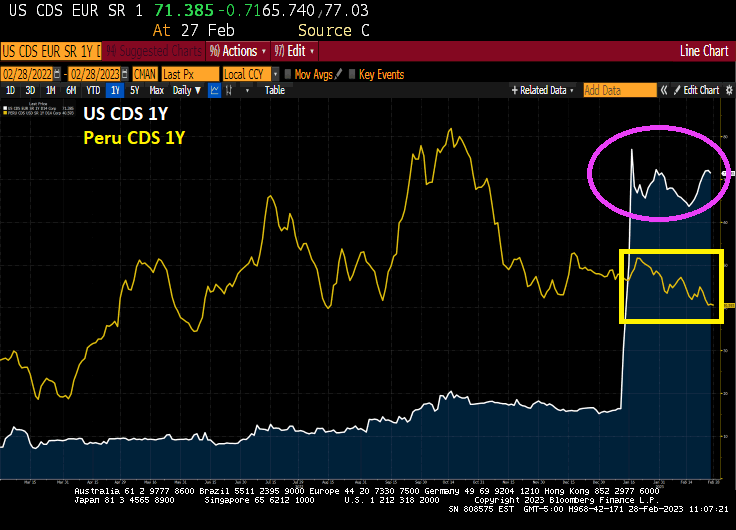Open the Edit menu
This screenshot has width=736, height=530.
300,51
